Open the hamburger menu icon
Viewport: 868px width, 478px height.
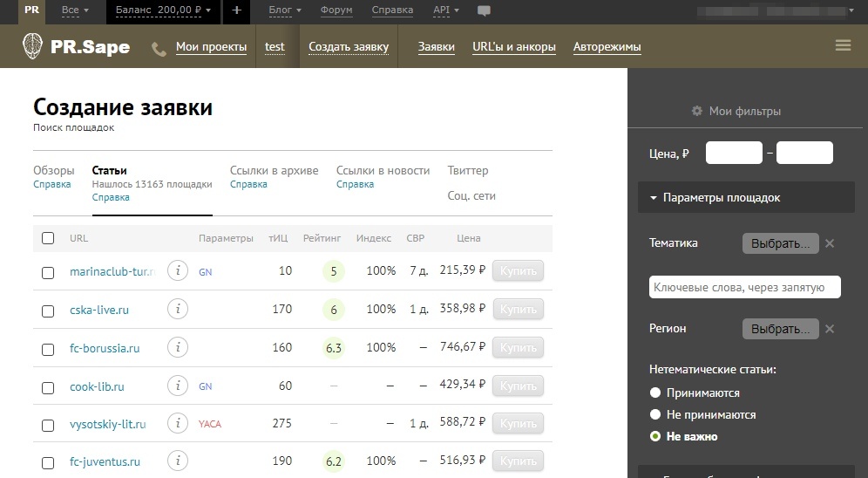tap(843, 45)
